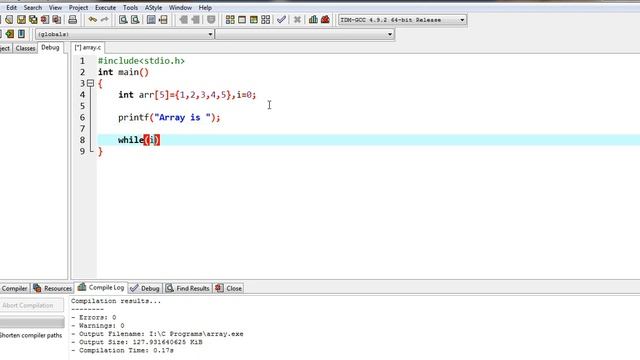
Task: Click the Warnings: 0 line in log
Action: pos(98,326)
